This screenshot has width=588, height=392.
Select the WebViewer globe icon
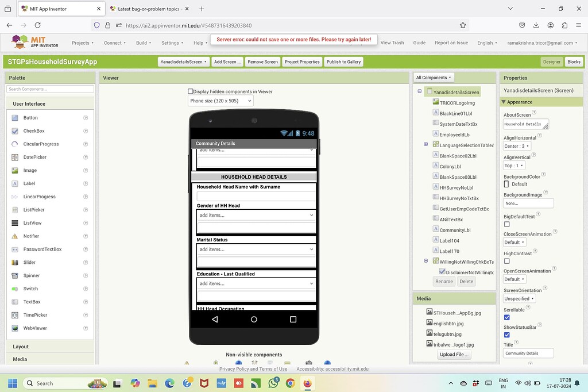click(x=15, y=328)
